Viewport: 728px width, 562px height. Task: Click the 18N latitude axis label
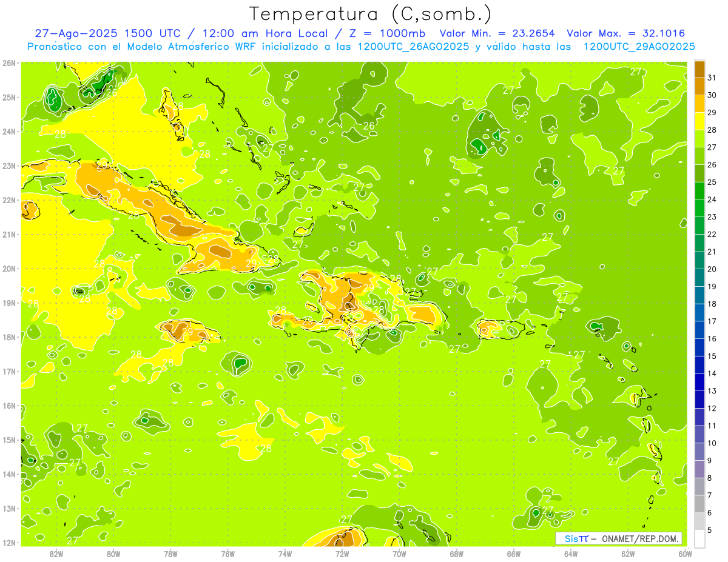[x=9, y=337]
